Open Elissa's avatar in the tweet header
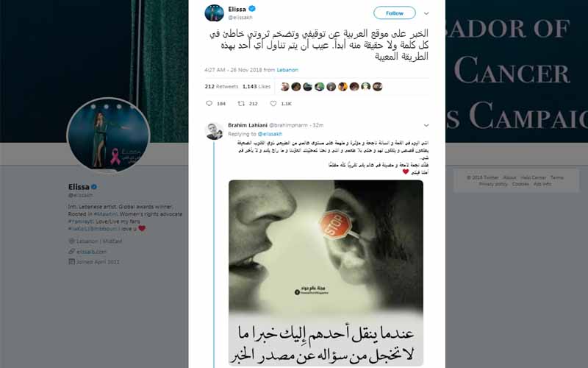The width and height of the screenshot is (588, 368). 214,13
